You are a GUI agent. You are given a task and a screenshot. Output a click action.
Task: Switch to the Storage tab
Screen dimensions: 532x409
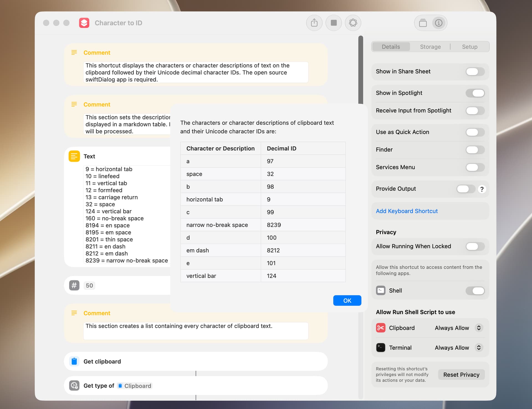(x=430, y=47)
